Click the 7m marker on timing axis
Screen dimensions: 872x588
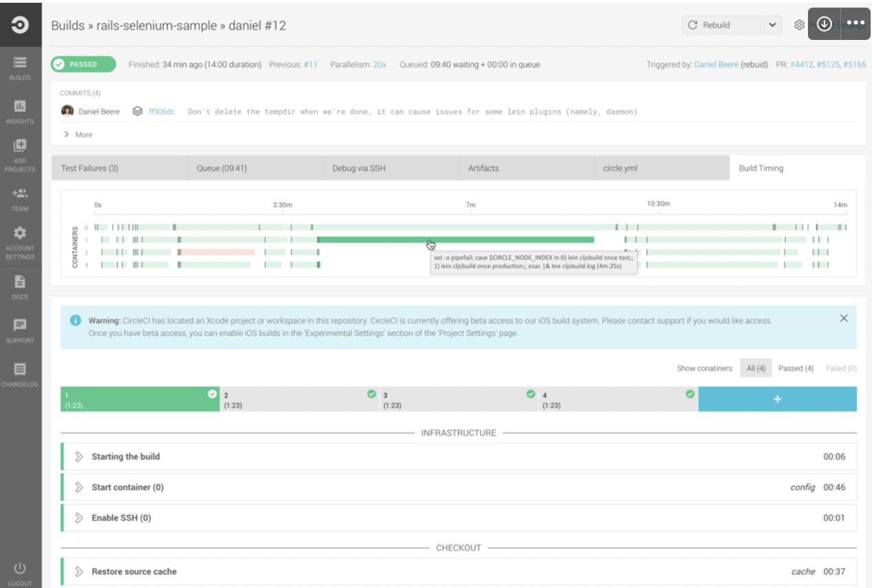coord(470,205)
